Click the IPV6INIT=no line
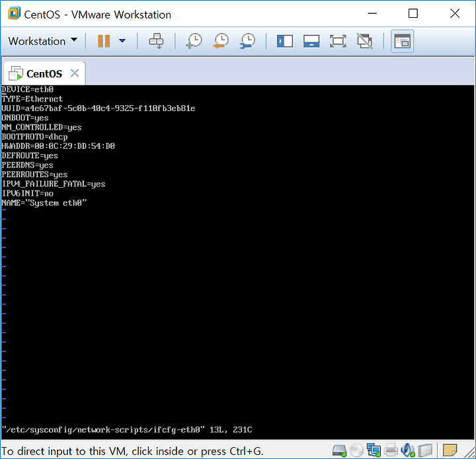Viewport: 476px width, 459px height. (x=28, y=193)
